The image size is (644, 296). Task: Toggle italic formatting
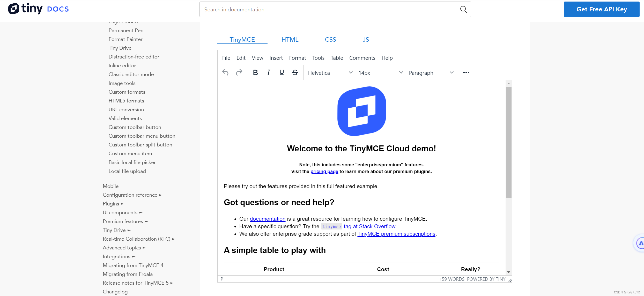point(269,72)
